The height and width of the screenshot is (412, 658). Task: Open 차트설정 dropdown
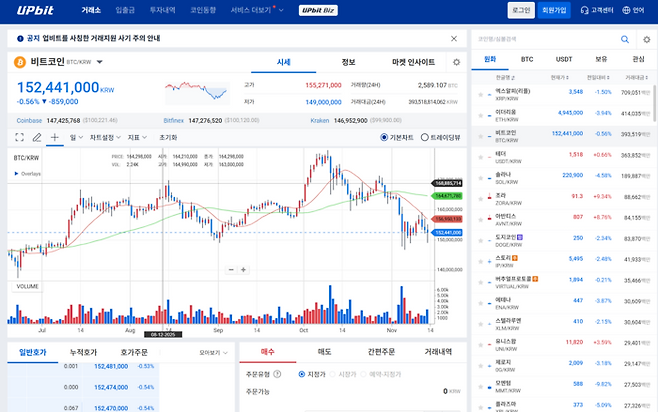tap(105, 137)
